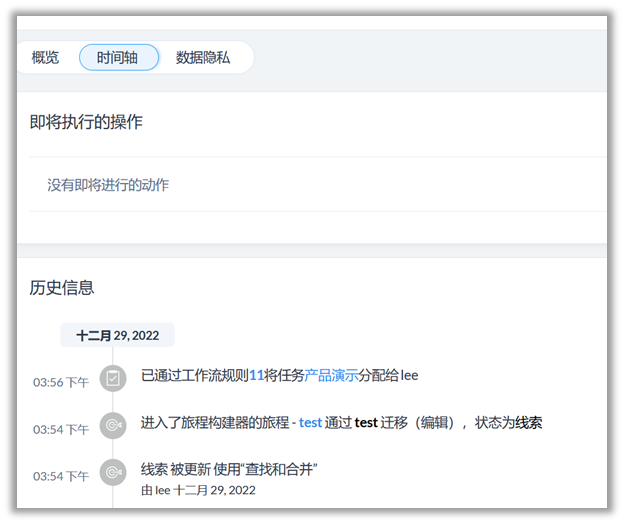
Task: Click the 历史信息 section heading
Action: tap(62, 288)
